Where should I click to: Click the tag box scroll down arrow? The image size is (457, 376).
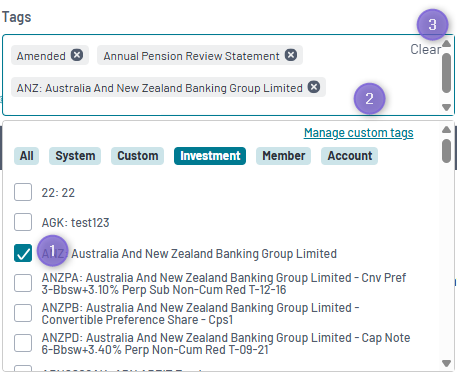coord(446,107)
